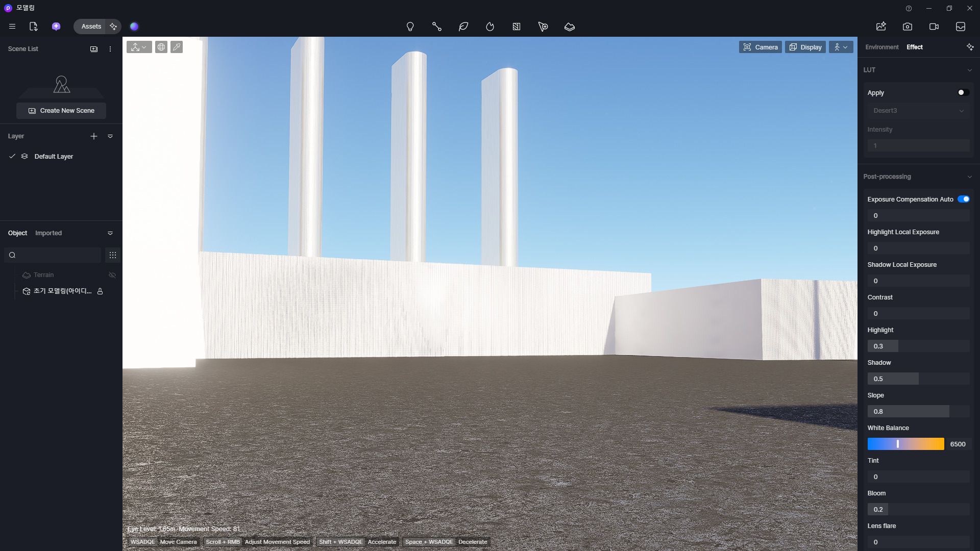Click the add layer plus icon
The height and width of the screenshot is (551, 980).
tap(94, 136)
